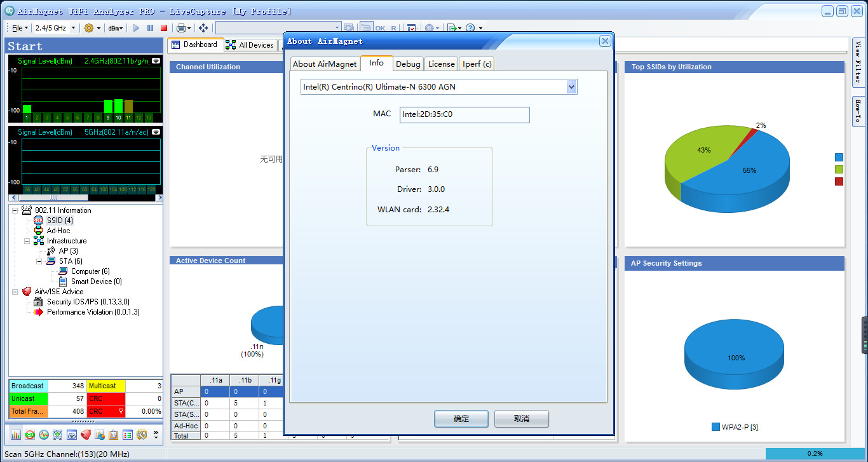Click the printer icon in the toolbar
This screenshot has height=462, width=868.
click(x=181, y=28)
